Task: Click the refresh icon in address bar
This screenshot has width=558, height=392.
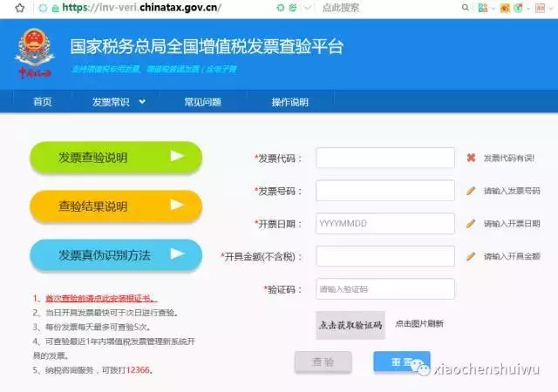Action: pos(281,8)
